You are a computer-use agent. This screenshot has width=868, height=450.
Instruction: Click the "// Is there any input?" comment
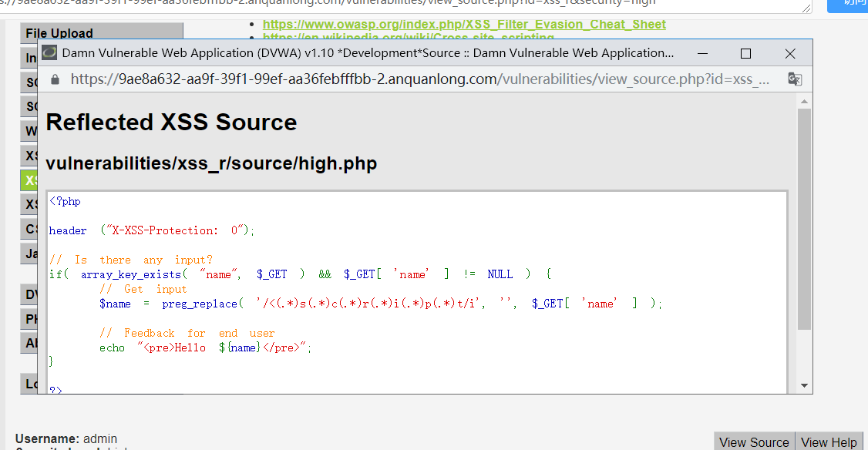(x=130, y=260)
